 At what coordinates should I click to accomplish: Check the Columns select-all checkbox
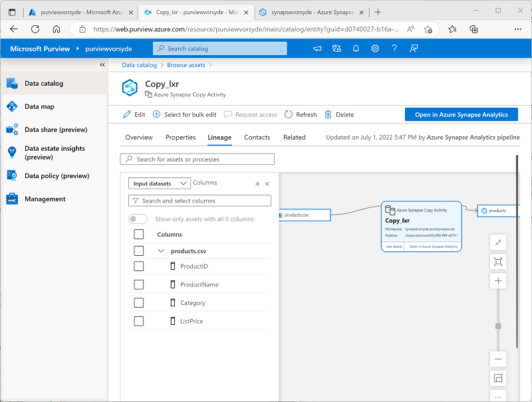139,234
